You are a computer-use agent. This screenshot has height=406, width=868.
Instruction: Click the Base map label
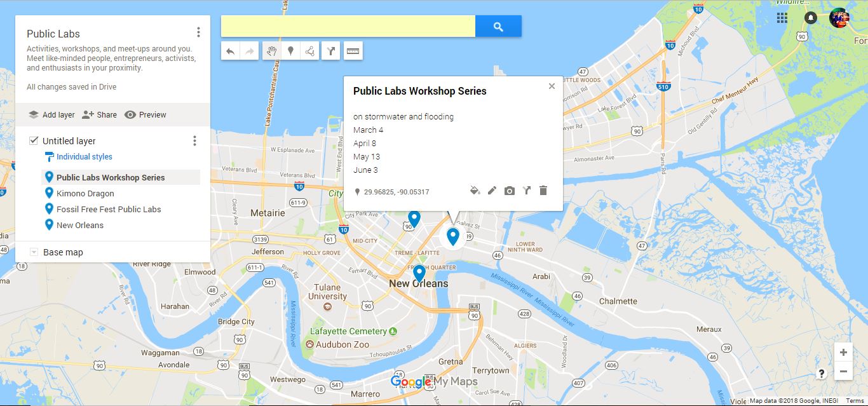[x=63, y=252]
